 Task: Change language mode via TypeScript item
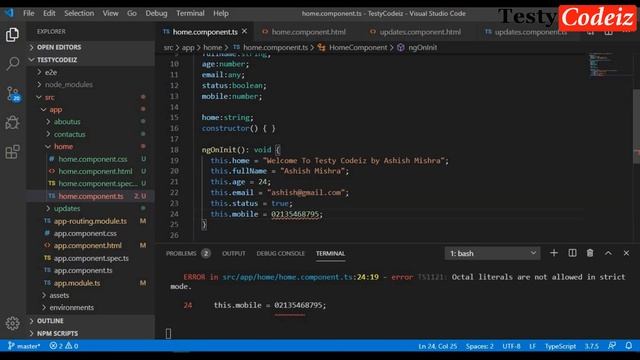tap(560, 346)
